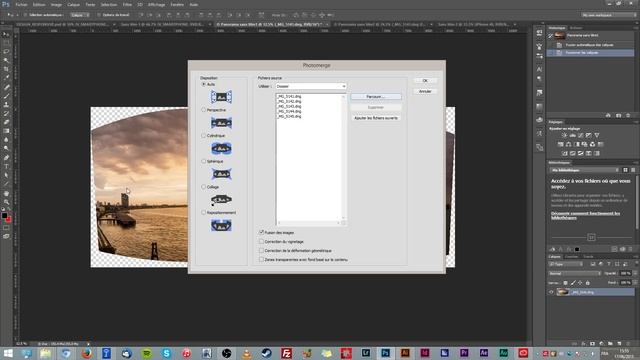The width and height of the screenshot is (640, 360).
Task: Open the Edition menu
Action: tap(39, 4)
